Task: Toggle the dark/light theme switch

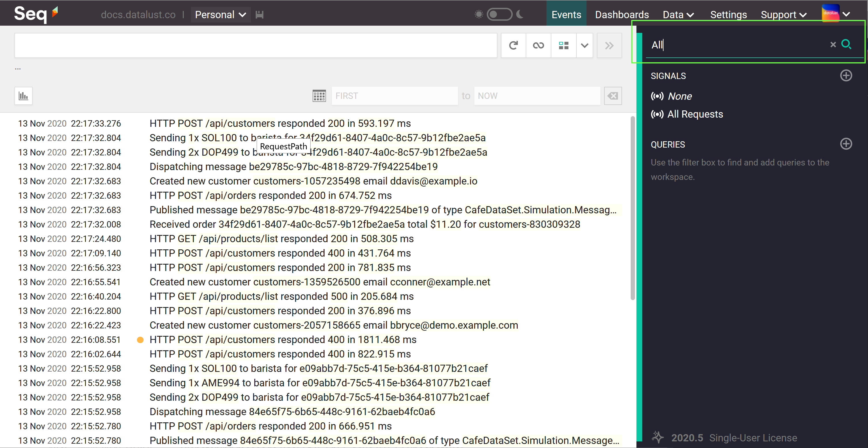Action: 499,14
